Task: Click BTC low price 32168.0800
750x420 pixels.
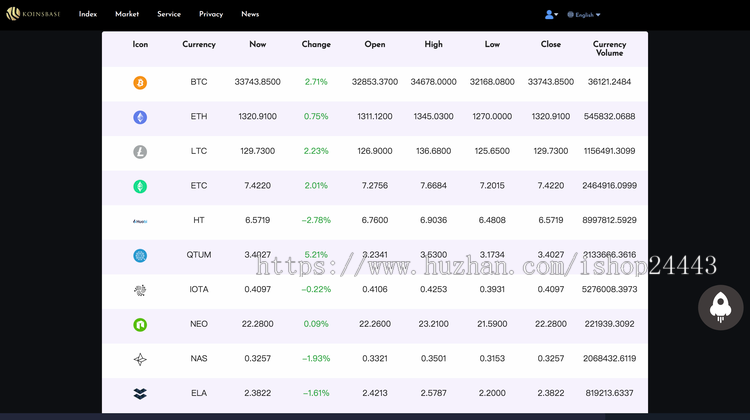Action: coord(492,82)
